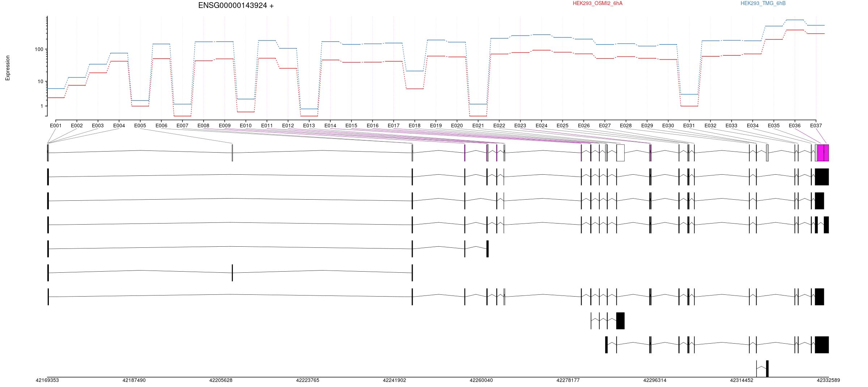Click genomic coordinate 42296314
The width and height of the screenshot is (868, 387).
[x=655, y=380]
